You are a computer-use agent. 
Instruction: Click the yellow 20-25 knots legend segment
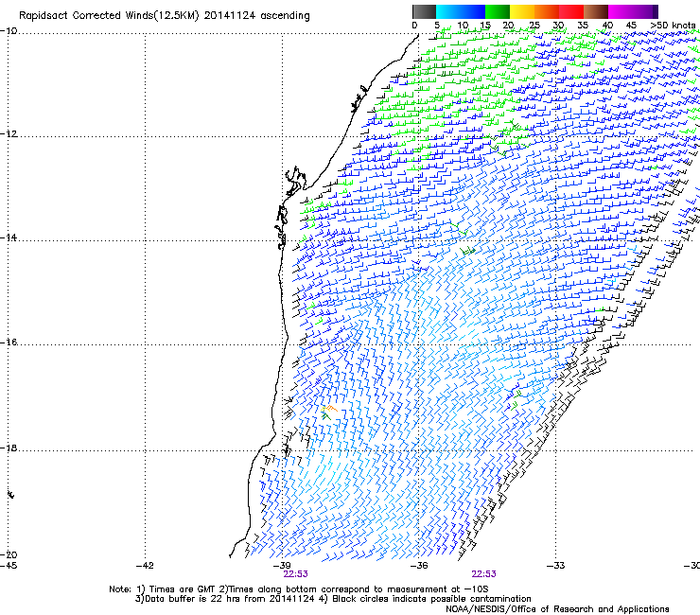(522, 11)
